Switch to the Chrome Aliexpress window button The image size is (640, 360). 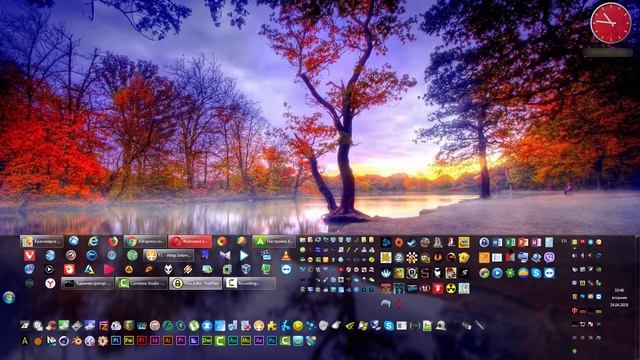click(145, 242)
